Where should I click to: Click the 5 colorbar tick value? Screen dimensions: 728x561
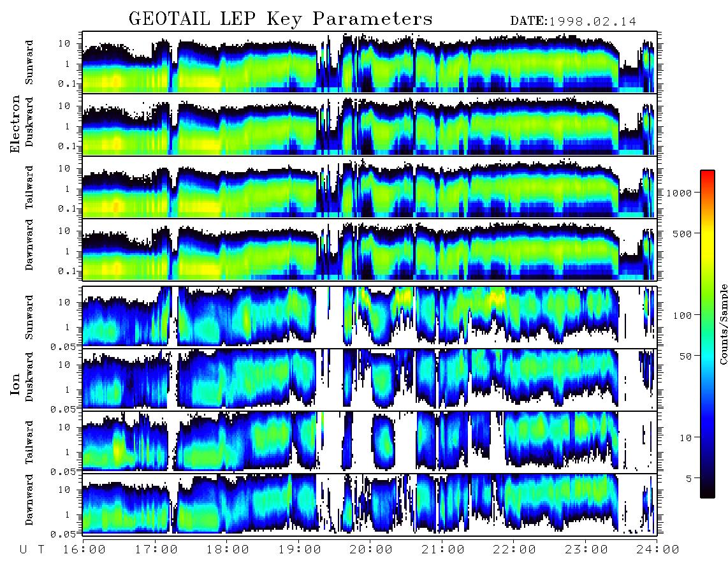[x=688, y=478]
